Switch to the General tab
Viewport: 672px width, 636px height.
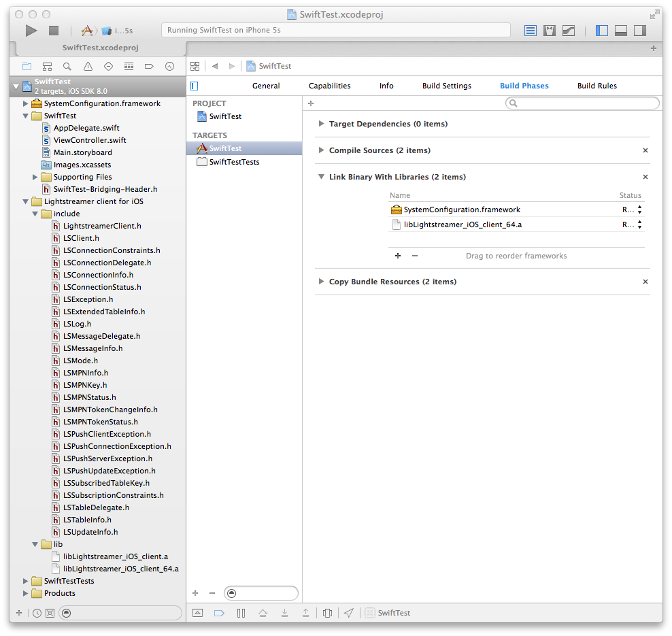pos(266,86)
